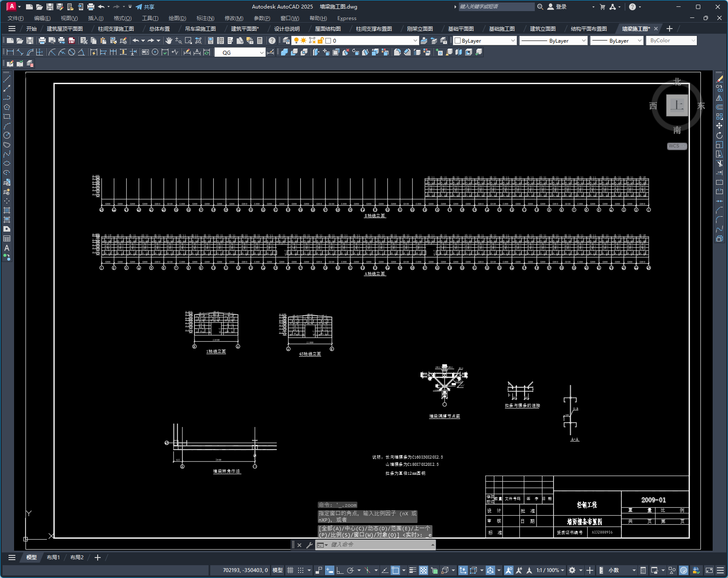The image size is (728, 578).
Task: Click the 3D Union solid editing icon
Action: click(x=284, y=52)
